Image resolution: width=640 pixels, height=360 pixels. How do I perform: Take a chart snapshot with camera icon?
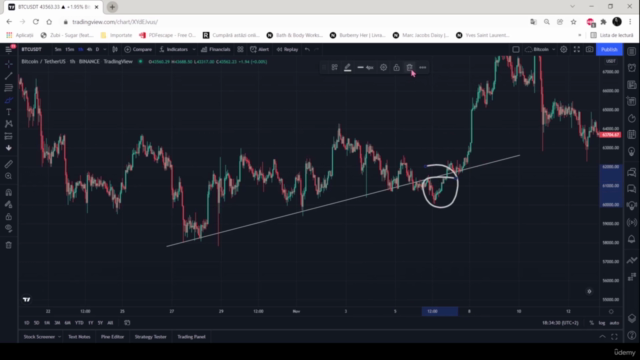click(589, 49)
